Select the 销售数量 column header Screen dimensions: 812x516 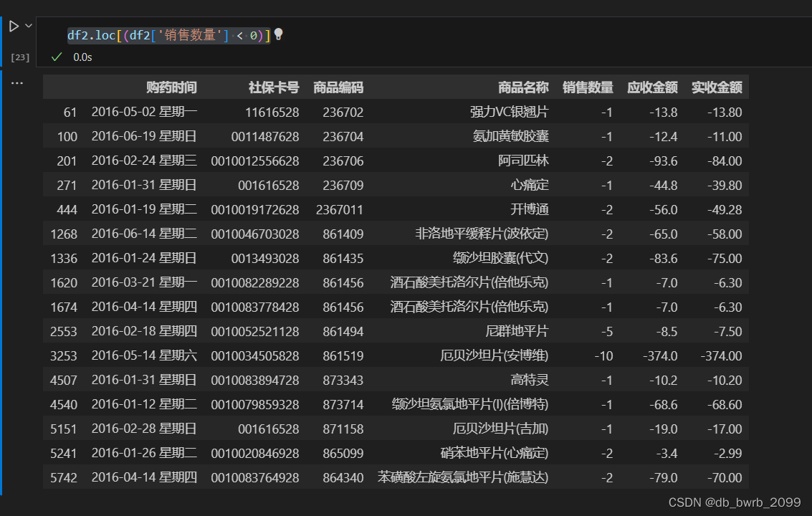pyautogui.click(x=588, y=87)
